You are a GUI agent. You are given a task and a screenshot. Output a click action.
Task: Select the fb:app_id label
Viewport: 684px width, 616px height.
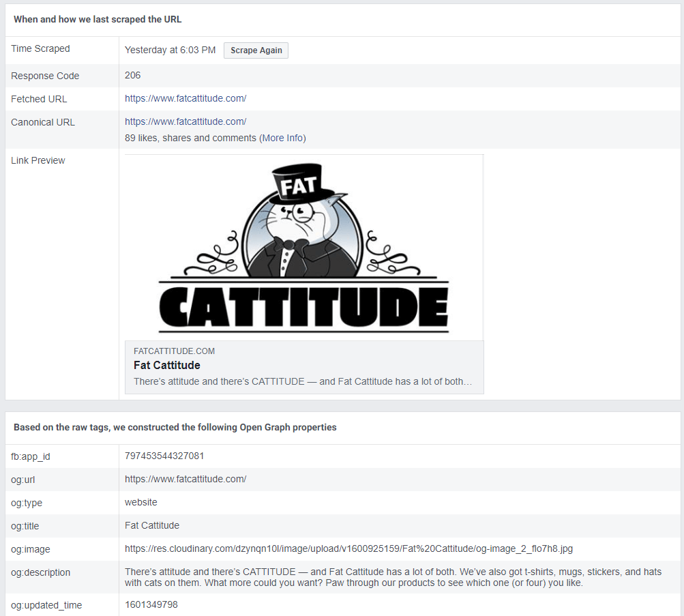[31, 456]
